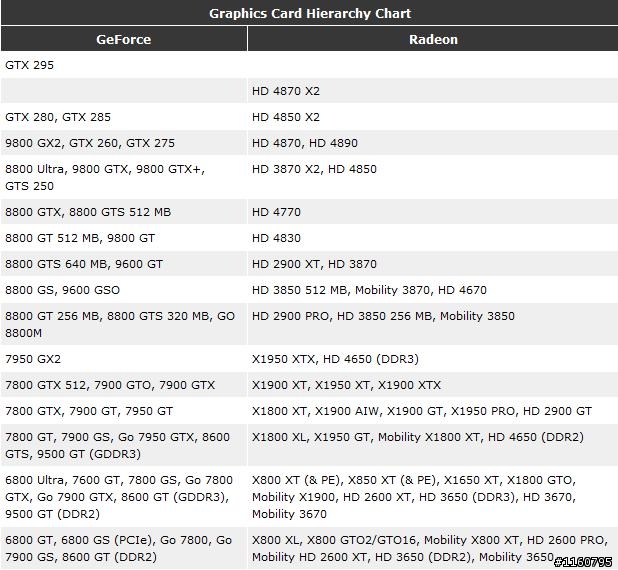Viewport: 618px width, 570px height.
Task: Click the HD 2900 PRO cell
Action: click(x=433, y=324)
